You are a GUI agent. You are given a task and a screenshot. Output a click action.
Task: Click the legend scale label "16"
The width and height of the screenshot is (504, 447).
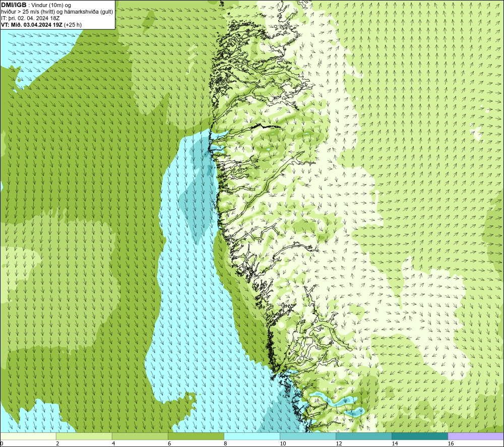pyautogui.click(x=451, y=443)
